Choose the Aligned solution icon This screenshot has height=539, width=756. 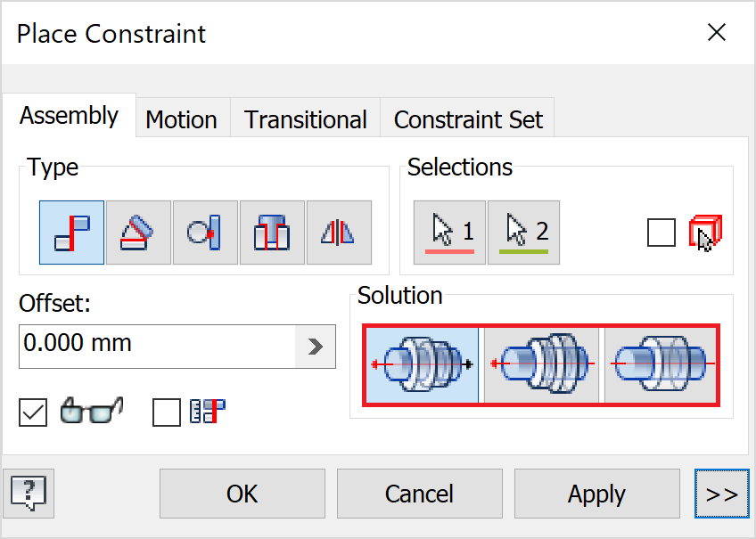click(542, 365)
